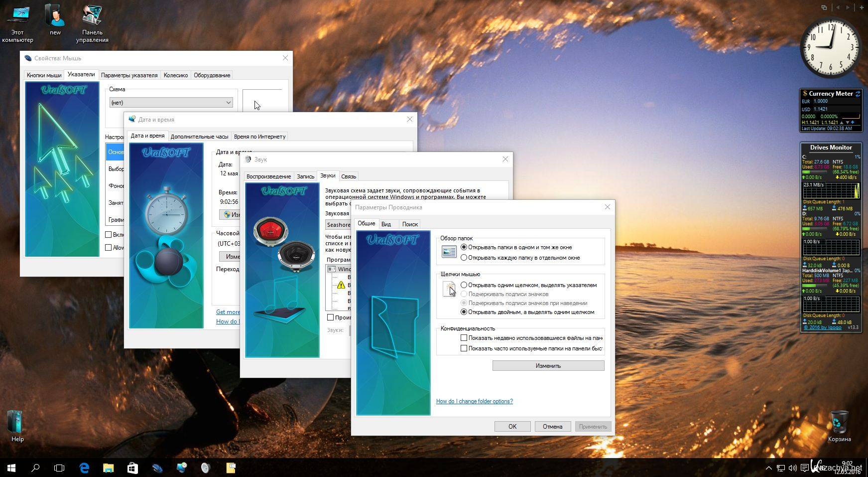
Task: Open the 'new' user folder desktop icon
Action: point(55,20)
